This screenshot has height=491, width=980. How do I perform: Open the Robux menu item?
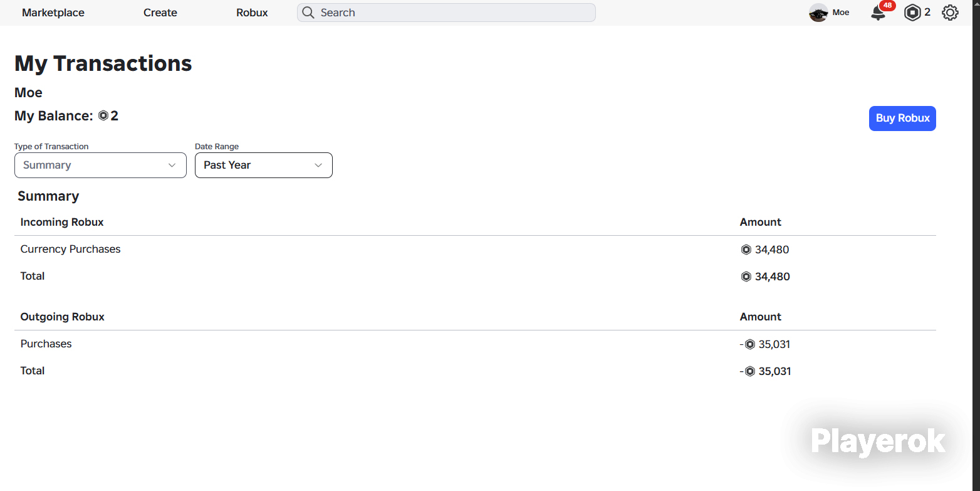(x=252, y=13)
